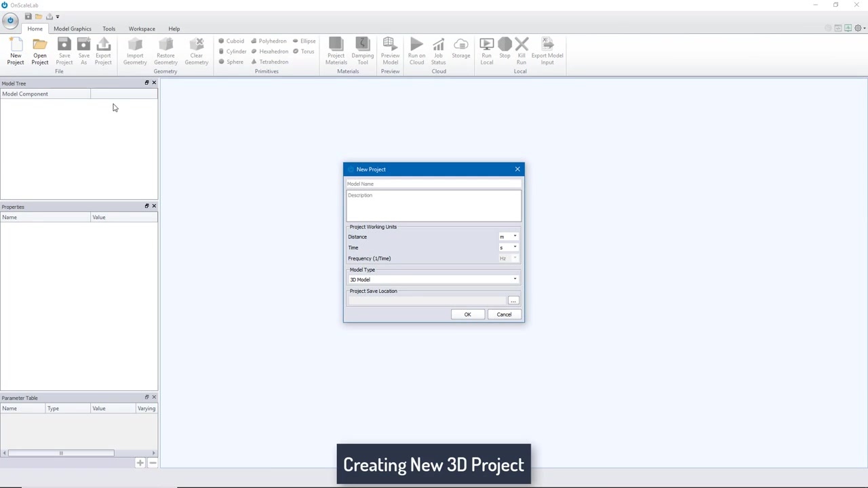Open the Frequency units dropdown

(509, 258)
